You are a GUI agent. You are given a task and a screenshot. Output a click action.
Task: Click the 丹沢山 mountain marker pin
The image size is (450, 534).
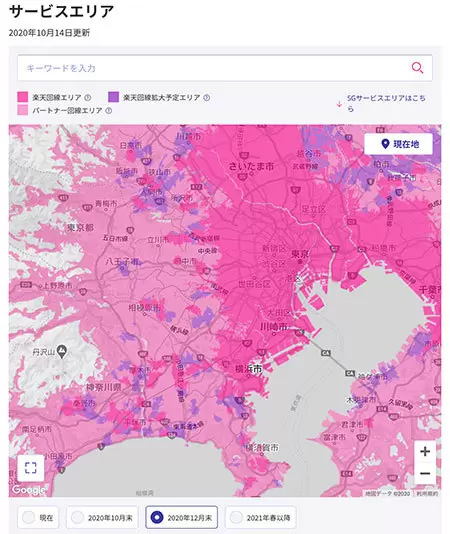point(62,351)
